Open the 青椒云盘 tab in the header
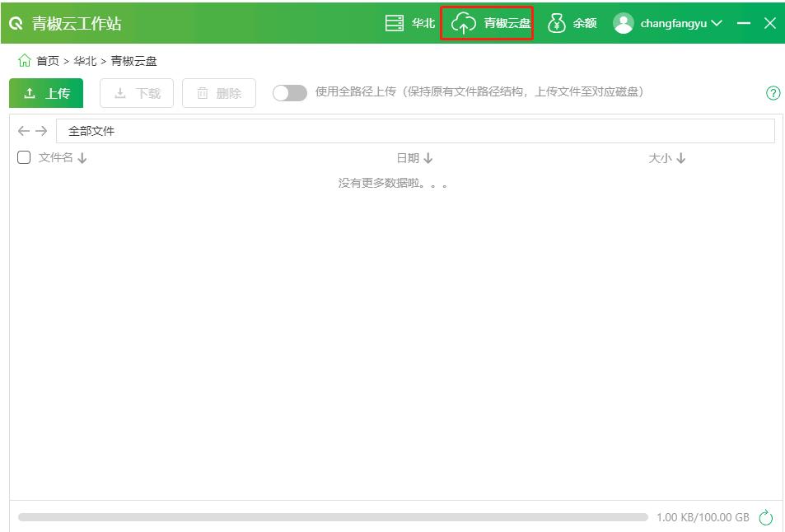This screenshot has height=532, width=785. tap(487, 23)
